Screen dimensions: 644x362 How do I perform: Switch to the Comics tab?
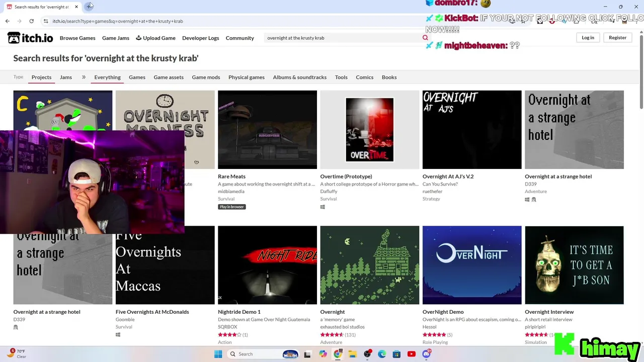(365, 77)
